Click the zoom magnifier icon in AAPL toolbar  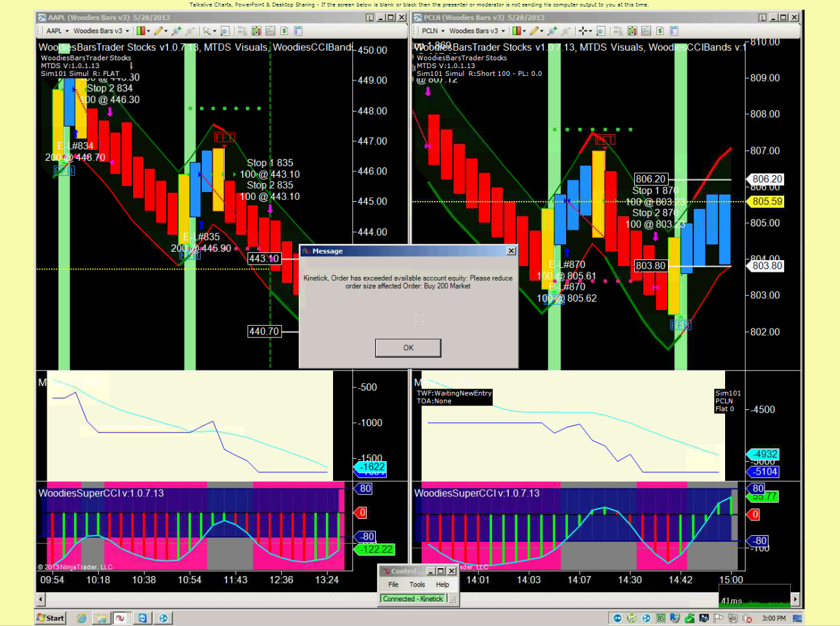(x=225, y=30)
